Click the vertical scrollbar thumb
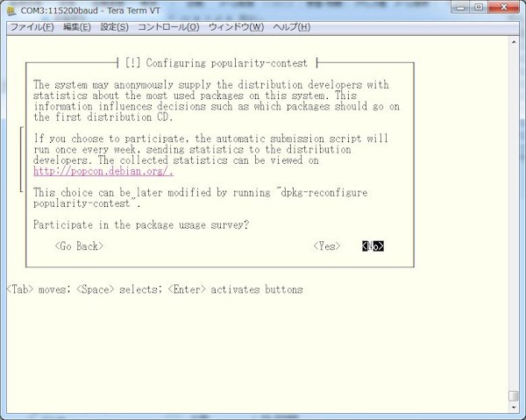This screenshot has width=526, height=420. (x=514, y=396)
